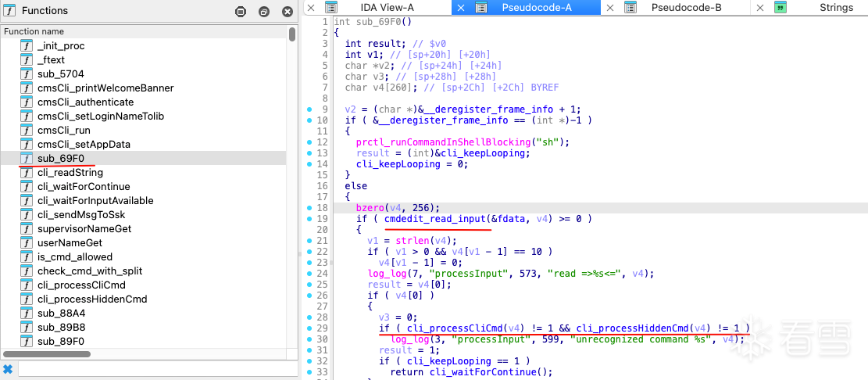The height and width of the screenshot is (380, 868).
Task: Click function icon beside cmsCli_run
Action: tap(26, 130)
